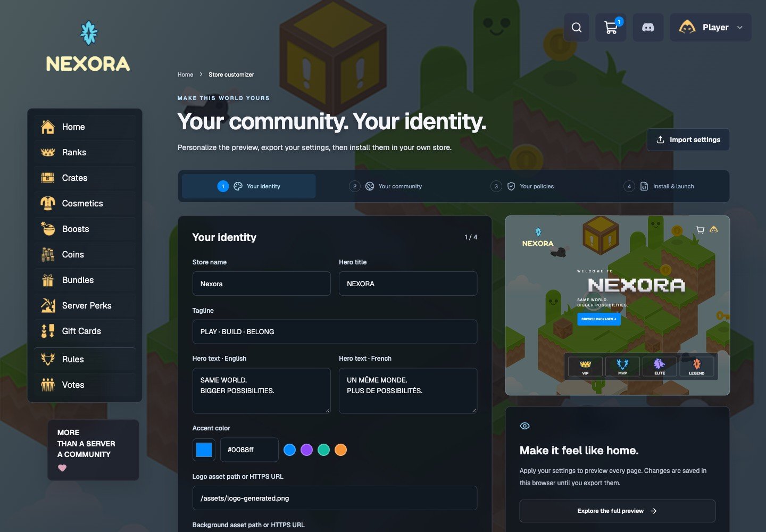
Task: Click the player avatar icon
Action: pos(687,27)
